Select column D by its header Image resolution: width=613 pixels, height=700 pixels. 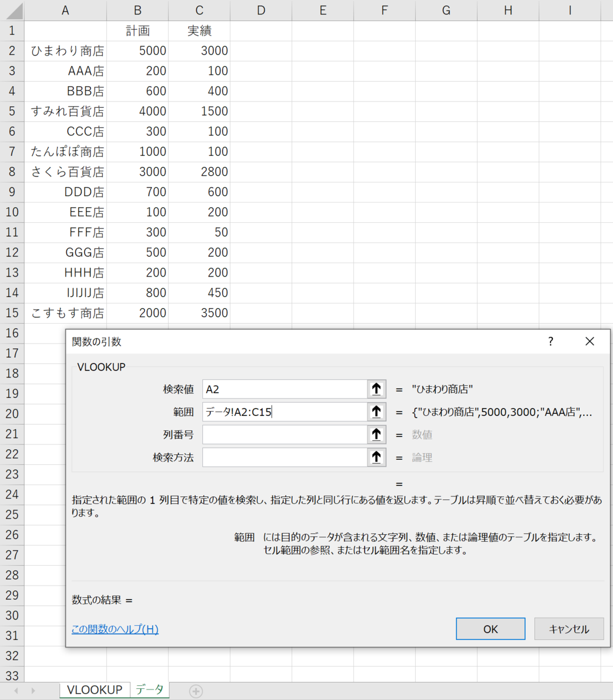pos(260,10)
